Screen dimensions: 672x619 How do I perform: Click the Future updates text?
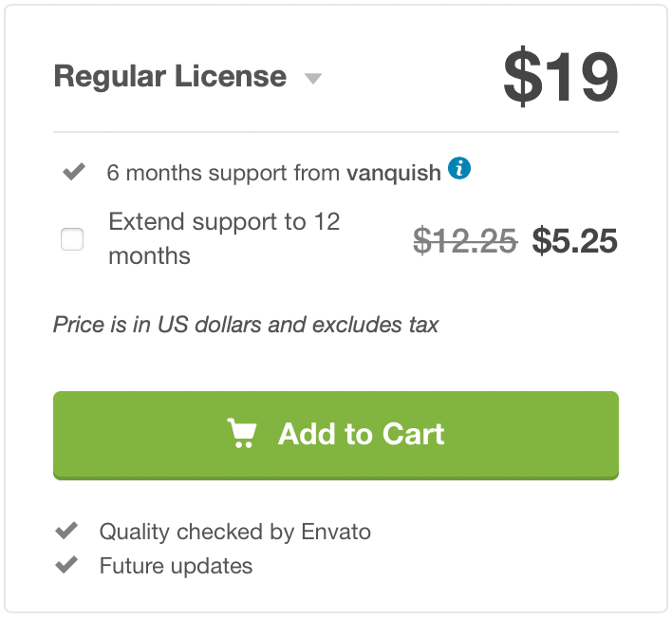[176, 566]
